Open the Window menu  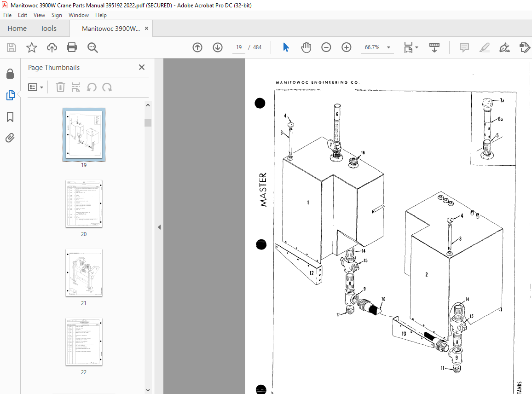pyautogui.click(x=78, y=15)
